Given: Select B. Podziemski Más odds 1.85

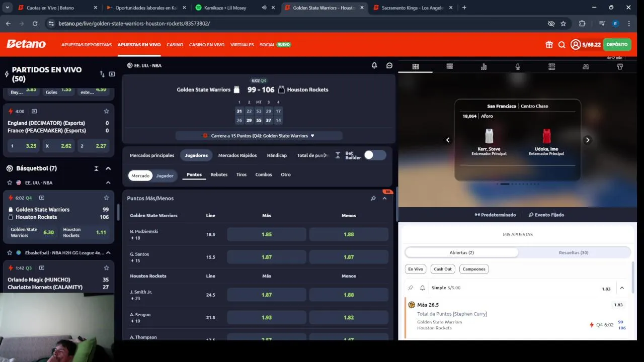Looking at the screenshot, I should coord(267,234).
